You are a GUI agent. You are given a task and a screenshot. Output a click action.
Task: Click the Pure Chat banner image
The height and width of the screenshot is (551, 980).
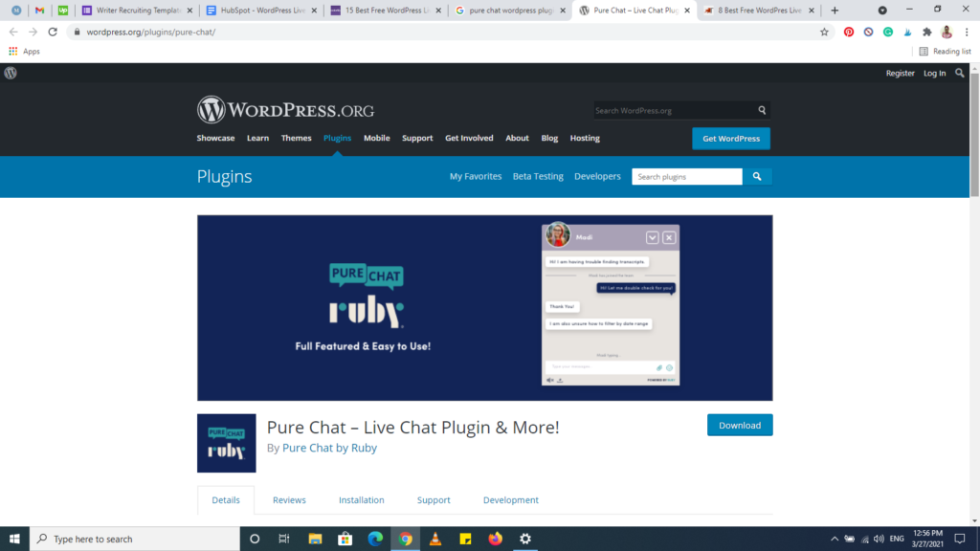(485, 308)
